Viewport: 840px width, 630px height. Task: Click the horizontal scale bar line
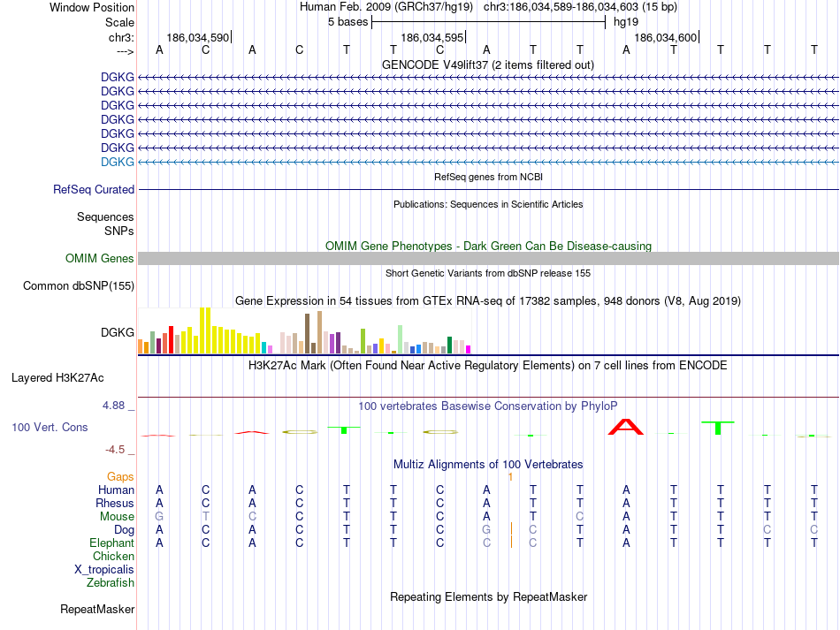tap(489, 22)
